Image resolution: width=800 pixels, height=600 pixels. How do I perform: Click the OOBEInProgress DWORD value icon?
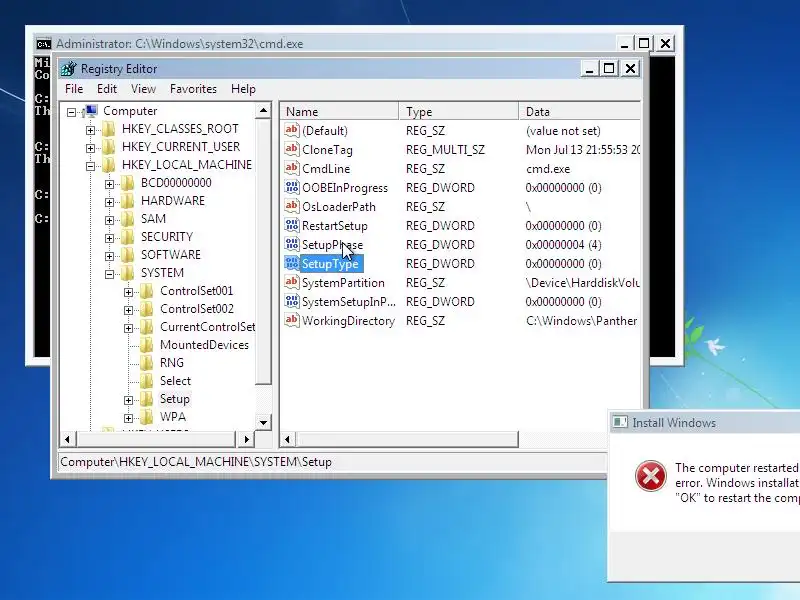pyautogui.click(x=291, y=187)
